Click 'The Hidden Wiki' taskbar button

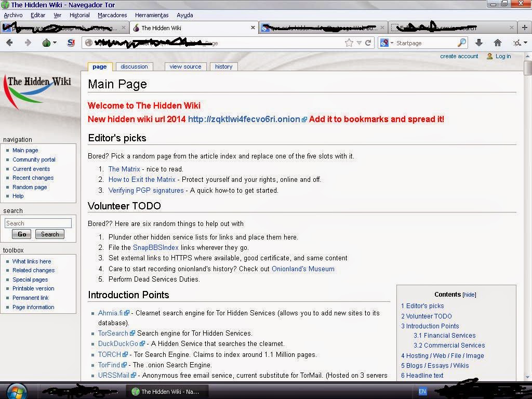[x=167, y=392]
